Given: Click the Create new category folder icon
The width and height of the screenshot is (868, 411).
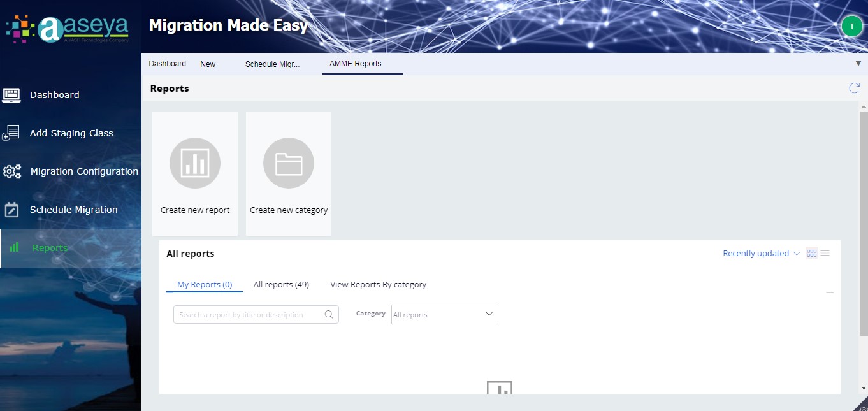Looking at the screenshot, I should click(x=289, y=163).
